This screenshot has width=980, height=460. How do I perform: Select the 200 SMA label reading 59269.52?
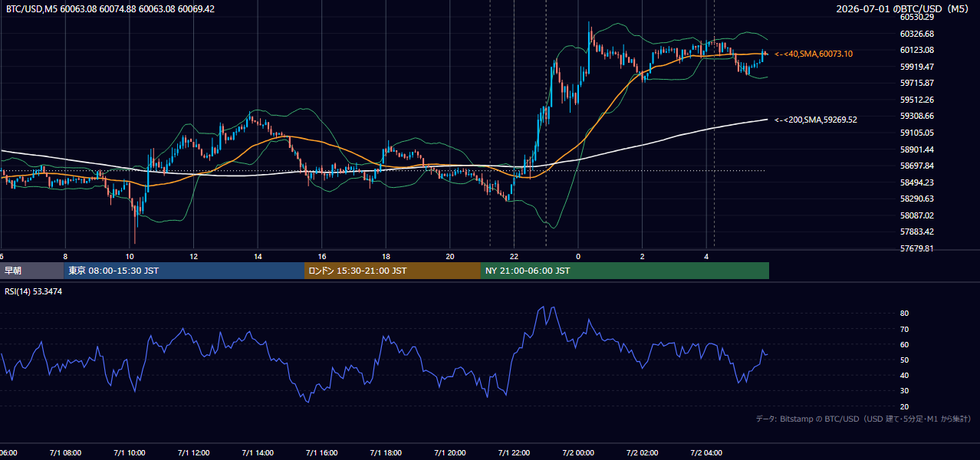click(816, 120)
